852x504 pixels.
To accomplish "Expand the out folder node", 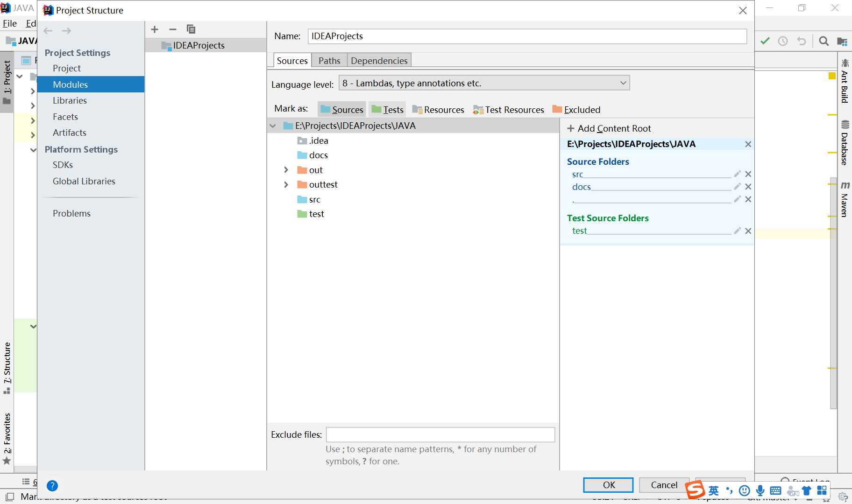I will [x=286, y=170].
